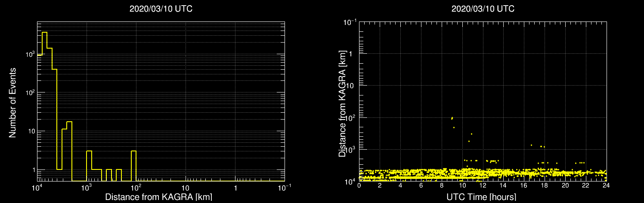Click the 10^2 tick on scatter plot y-axis
Viewport: 644px width, 203px height.
coord(351,117)
